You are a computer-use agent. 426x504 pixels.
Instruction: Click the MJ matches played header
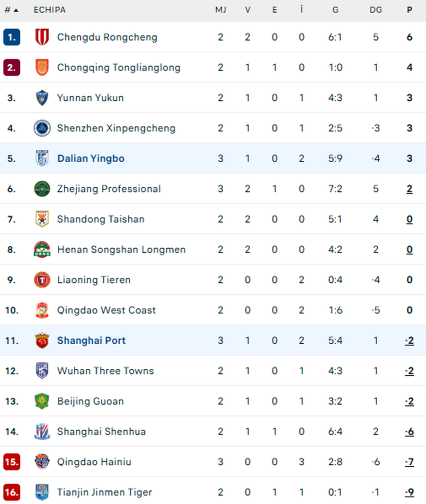click(221, 10)
